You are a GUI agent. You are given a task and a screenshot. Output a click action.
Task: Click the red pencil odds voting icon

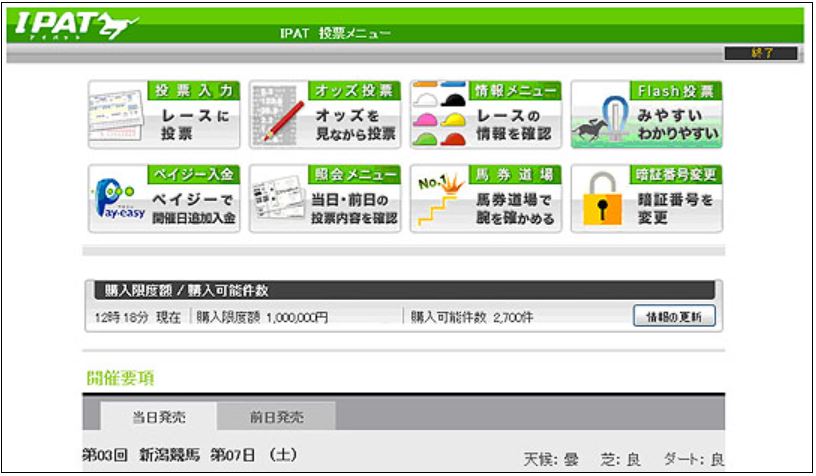pos(278,114)
